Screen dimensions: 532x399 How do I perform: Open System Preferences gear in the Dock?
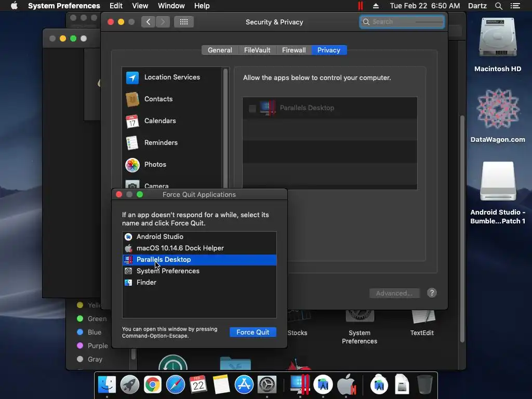[267, 384]
